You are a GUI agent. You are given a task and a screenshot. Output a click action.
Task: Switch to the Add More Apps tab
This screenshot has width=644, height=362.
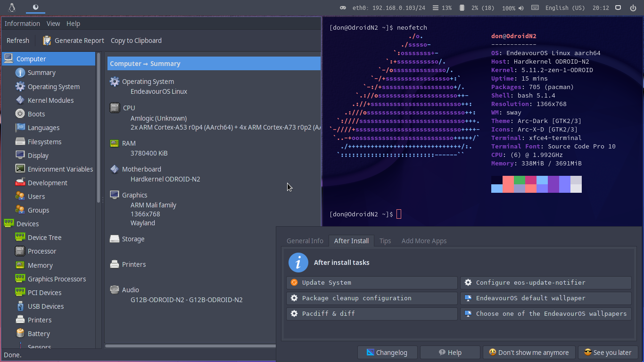click(424, 240)
